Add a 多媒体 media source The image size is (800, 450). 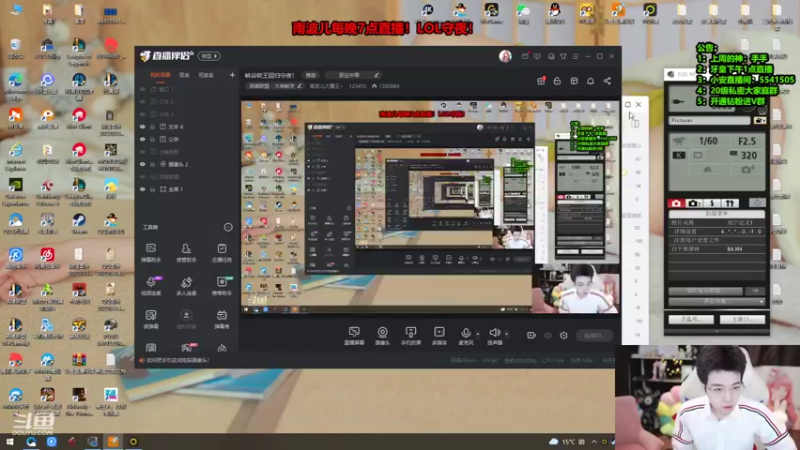point(439,336)
